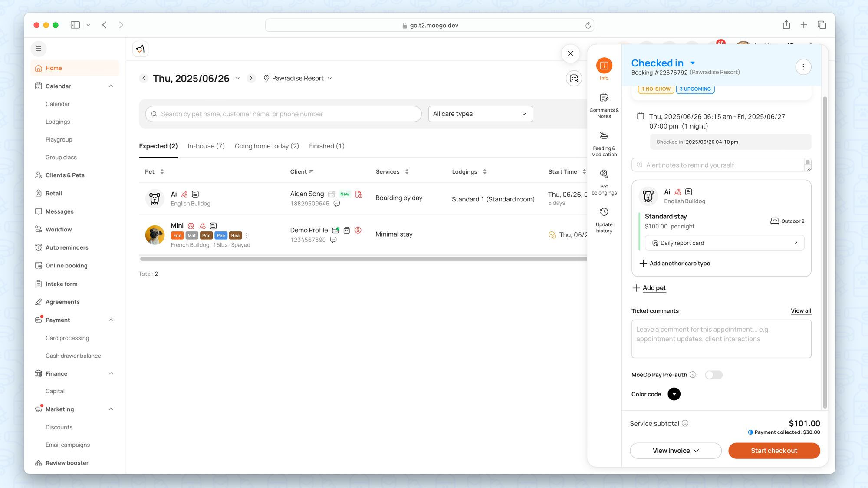Go to next day arrow by date
This screenshot has height=488, width=868.
tap(251, 78)
